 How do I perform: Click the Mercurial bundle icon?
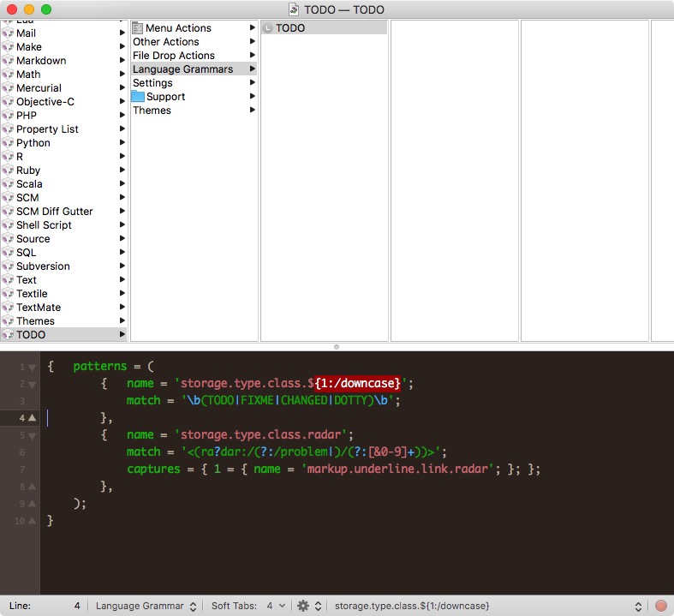tap(8, 88)
